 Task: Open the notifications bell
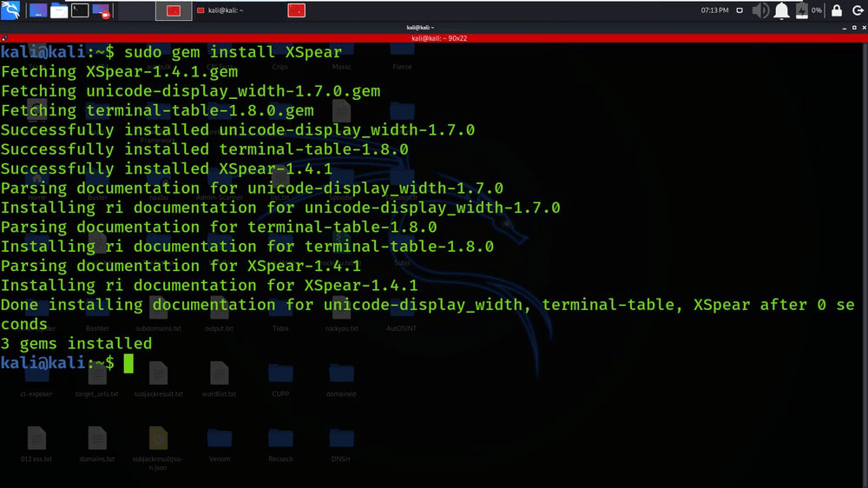[781, 10]
